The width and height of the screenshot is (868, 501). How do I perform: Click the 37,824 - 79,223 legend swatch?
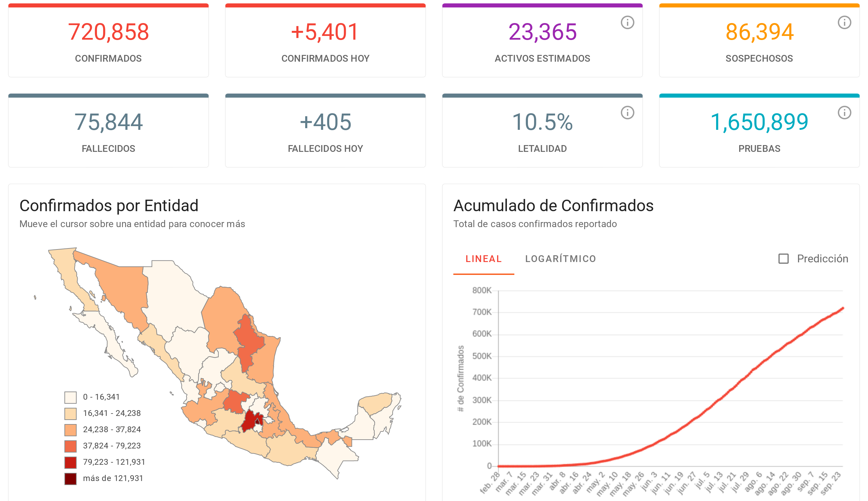point(71,446)
